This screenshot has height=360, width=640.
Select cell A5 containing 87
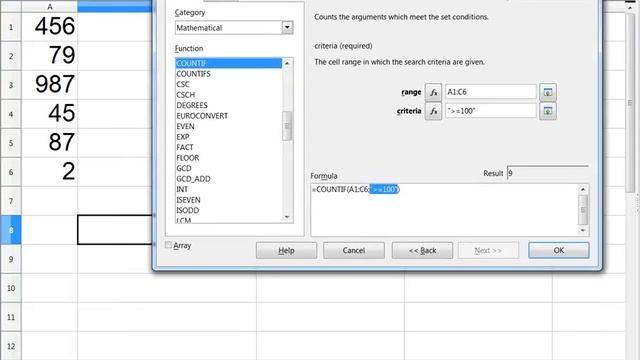click(x=49, y=143)
